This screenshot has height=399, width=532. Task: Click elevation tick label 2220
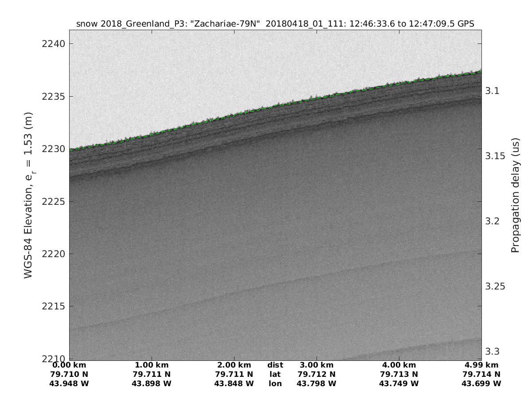(54, 254)
